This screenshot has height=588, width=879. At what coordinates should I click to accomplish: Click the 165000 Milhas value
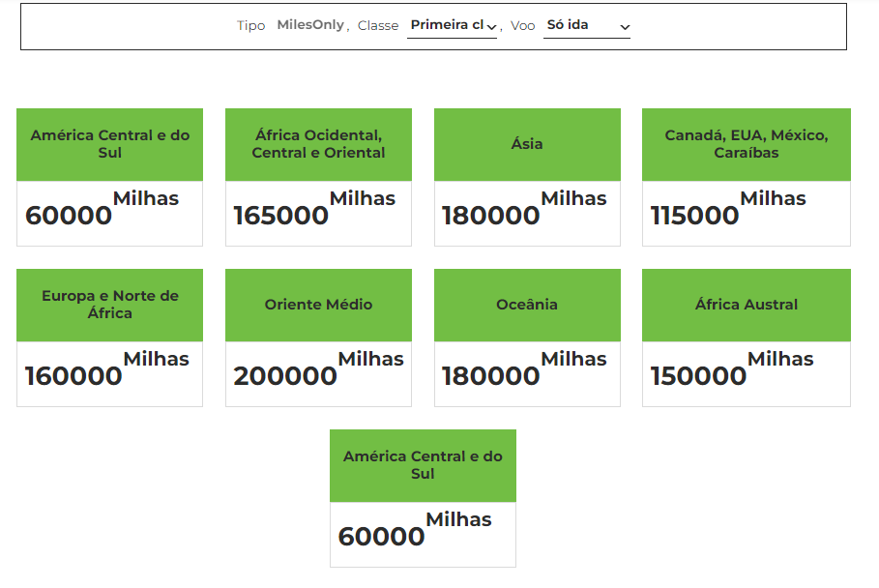pos(314,210)
